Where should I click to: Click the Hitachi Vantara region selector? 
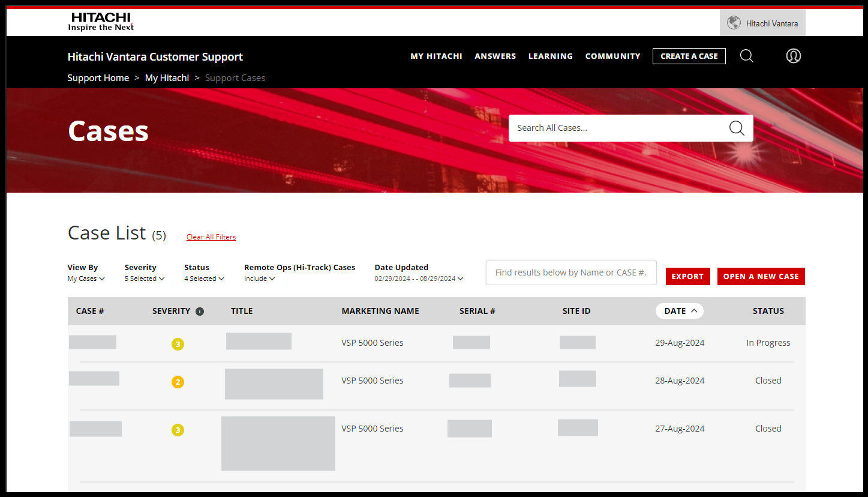pyautogui.click(x=762, y=23)
